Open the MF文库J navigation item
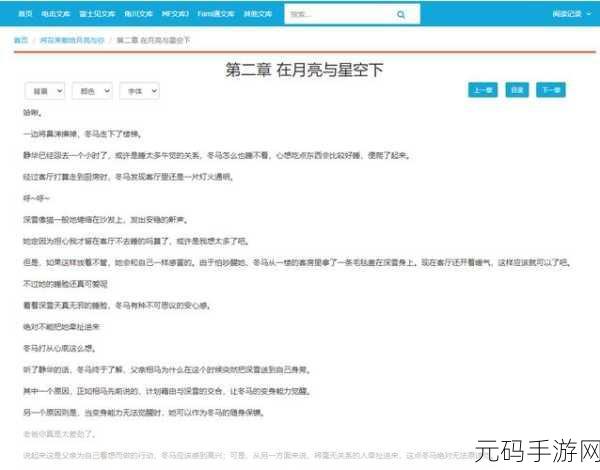This screenshot has width=600, height=470. 175,14
